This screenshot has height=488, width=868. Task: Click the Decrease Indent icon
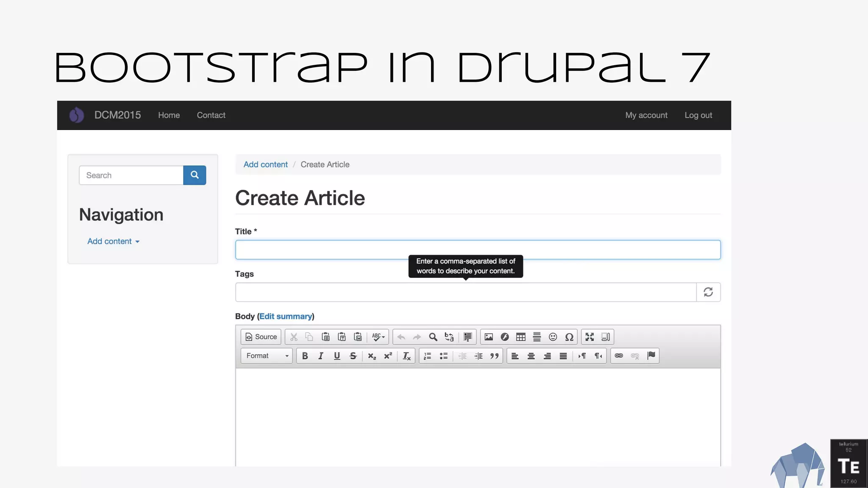[x=462, y=356]
